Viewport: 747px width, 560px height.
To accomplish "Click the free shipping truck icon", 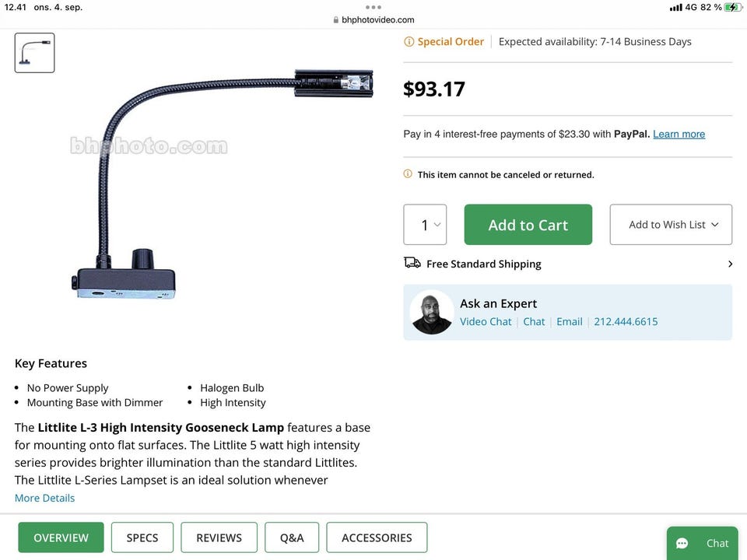I will click(x=412, y=263).
